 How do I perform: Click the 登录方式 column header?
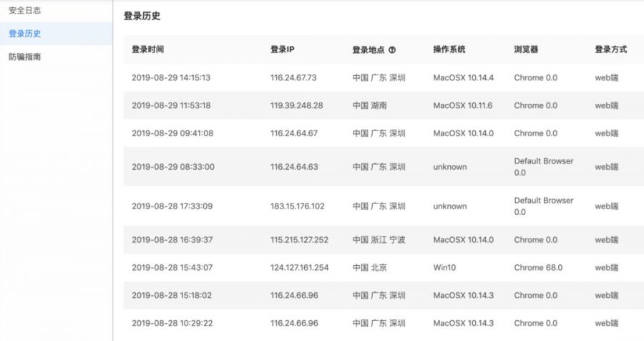pos(610,50)
